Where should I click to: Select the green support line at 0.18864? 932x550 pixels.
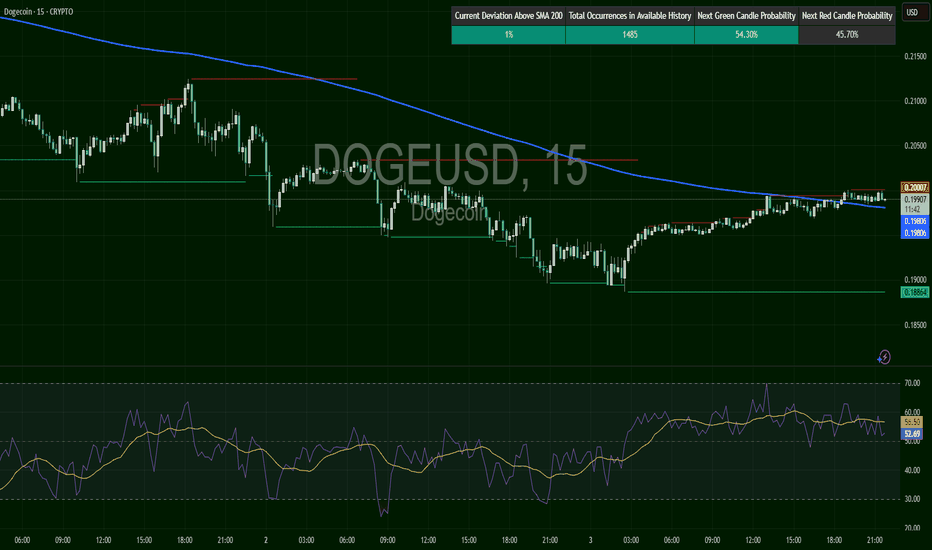pyautogui.click(x=756, y=292)
